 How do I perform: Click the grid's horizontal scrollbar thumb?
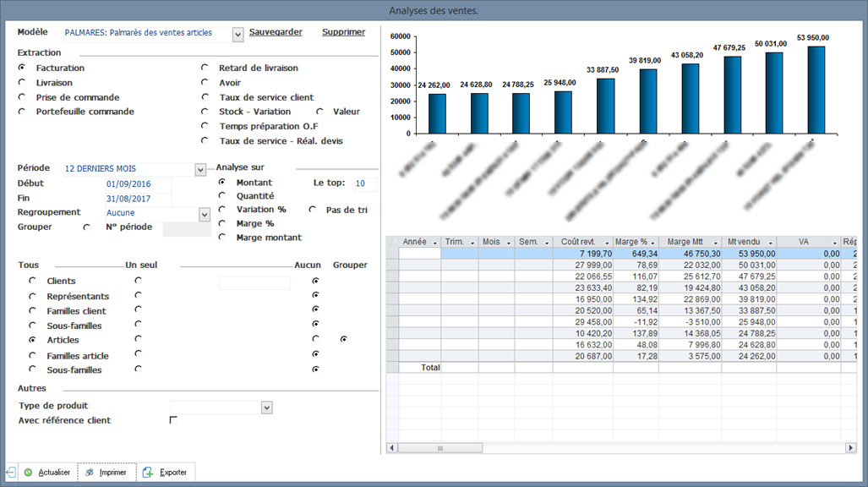pos(440,447)
